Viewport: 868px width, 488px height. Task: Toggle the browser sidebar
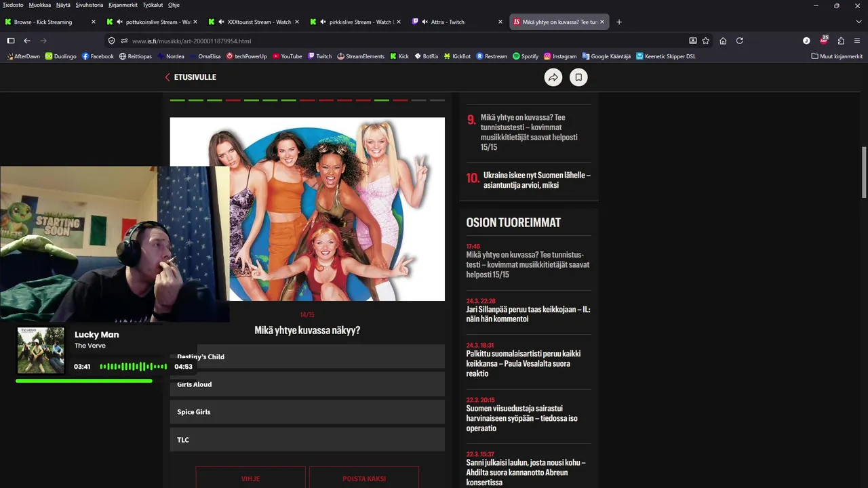(x=11, y=41)
